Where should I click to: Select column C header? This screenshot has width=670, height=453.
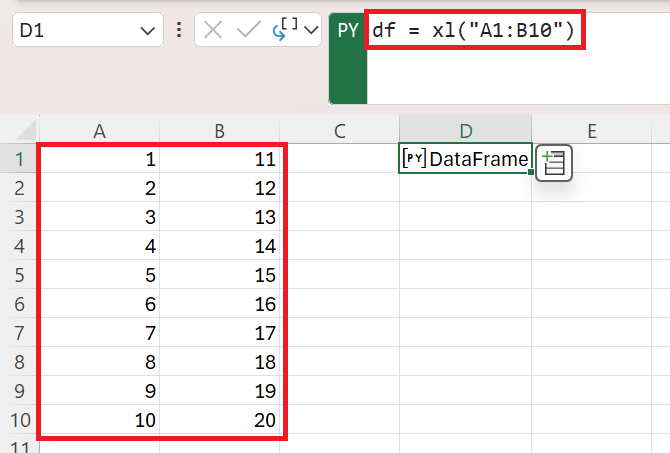339,130
